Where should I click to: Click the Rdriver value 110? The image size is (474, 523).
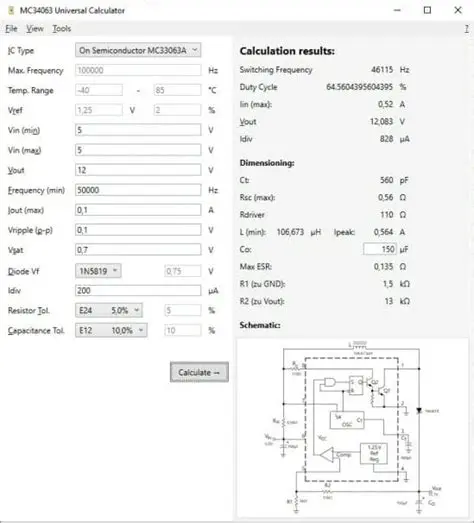[x=387, y=215]
